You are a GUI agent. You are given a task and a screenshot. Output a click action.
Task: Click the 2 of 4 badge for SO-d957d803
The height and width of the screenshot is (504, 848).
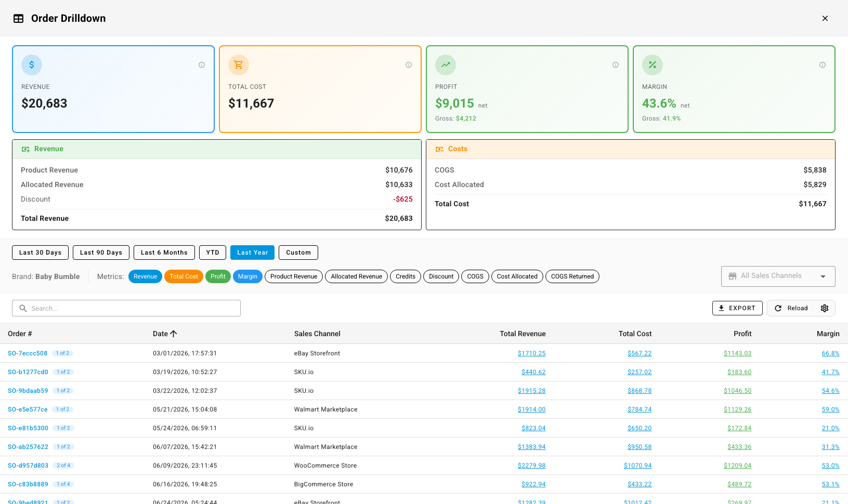[63, 466]
